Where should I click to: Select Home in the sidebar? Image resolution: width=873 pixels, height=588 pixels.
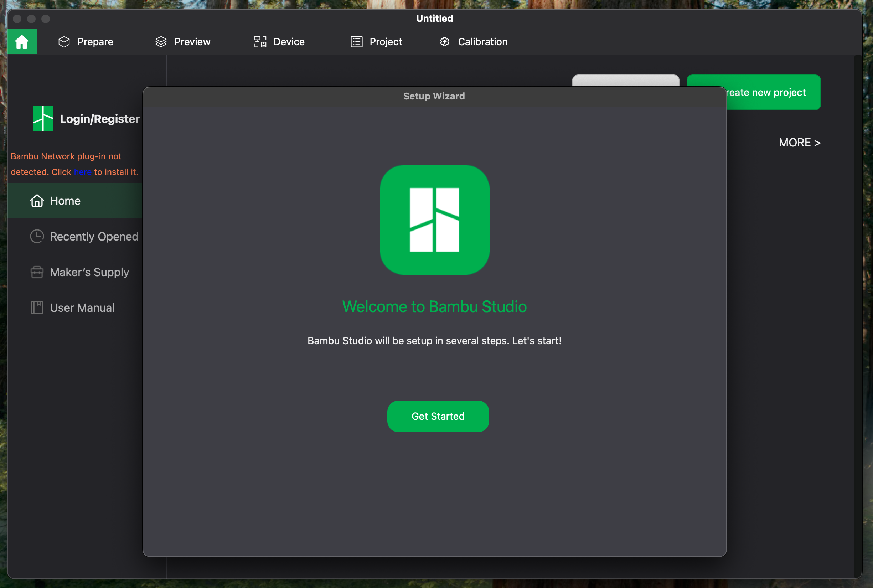click(65, 201)
